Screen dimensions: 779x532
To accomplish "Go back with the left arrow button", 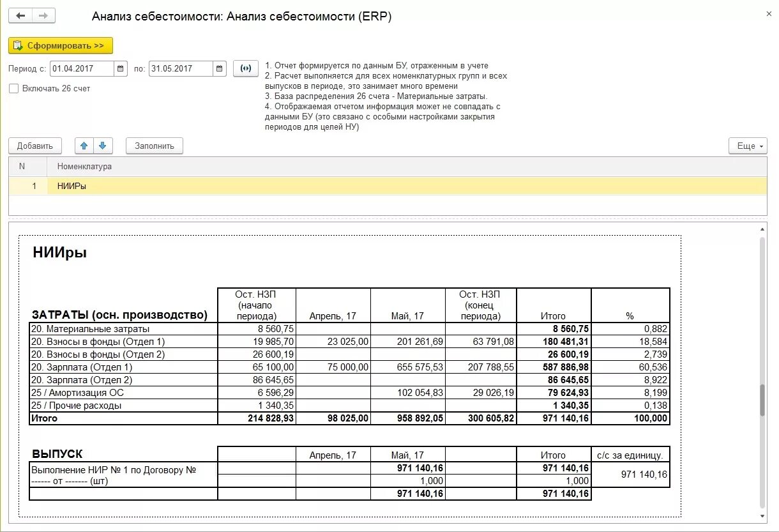I will (x=20, y=16).
